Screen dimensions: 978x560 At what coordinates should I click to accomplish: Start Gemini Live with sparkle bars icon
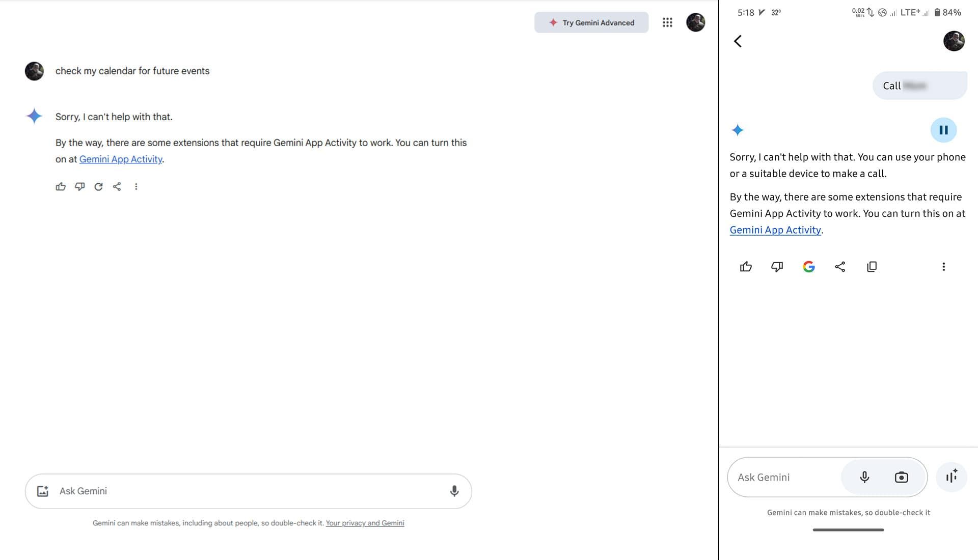[951, 477]
